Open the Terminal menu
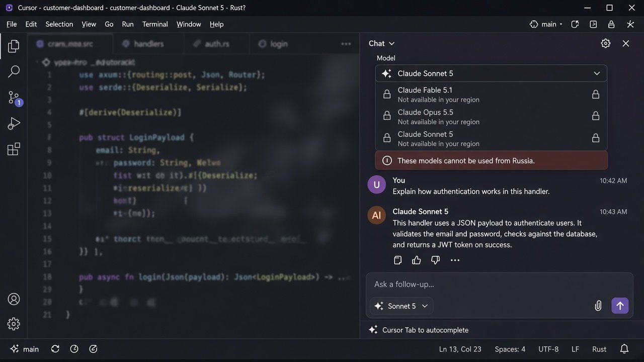The image size is (644, 362). point(155,24)
